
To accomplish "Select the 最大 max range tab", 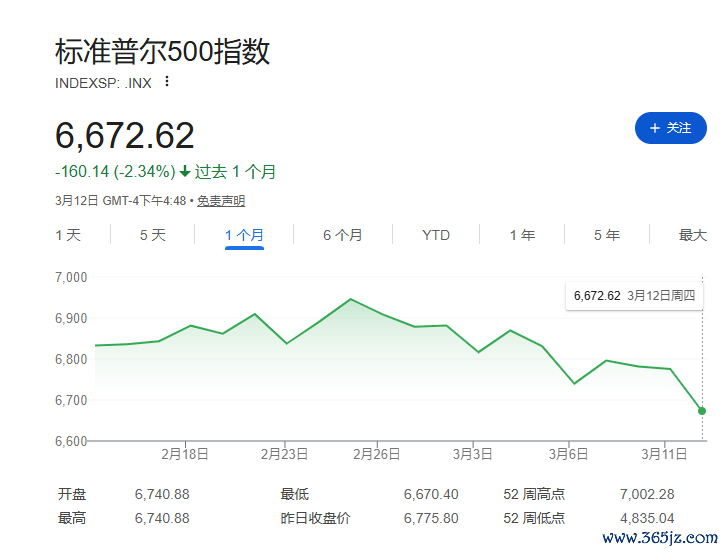I will [693, 235].
